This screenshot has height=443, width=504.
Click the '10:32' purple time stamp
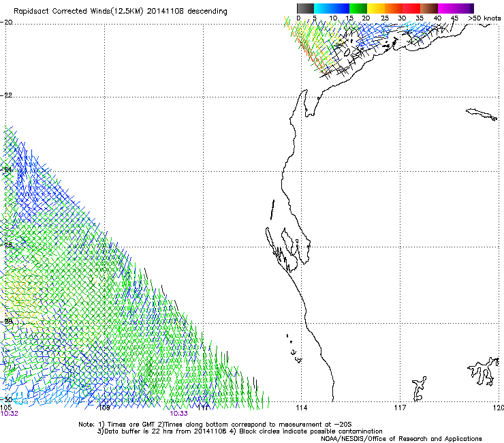point(10,414)
